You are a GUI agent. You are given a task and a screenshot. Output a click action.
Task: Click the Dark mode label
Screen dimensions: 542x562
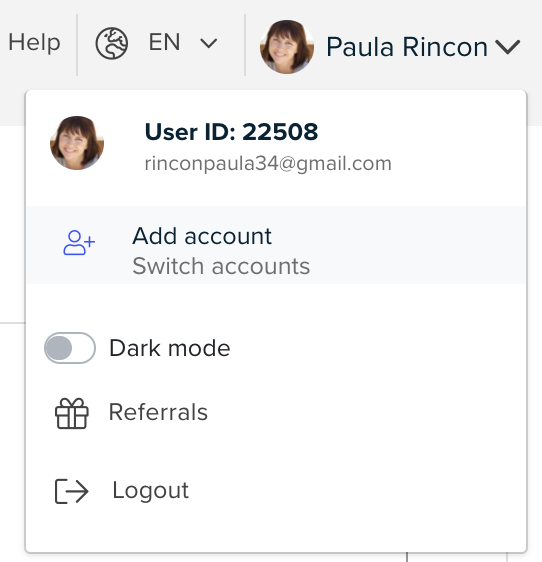(x=170, y=348)
